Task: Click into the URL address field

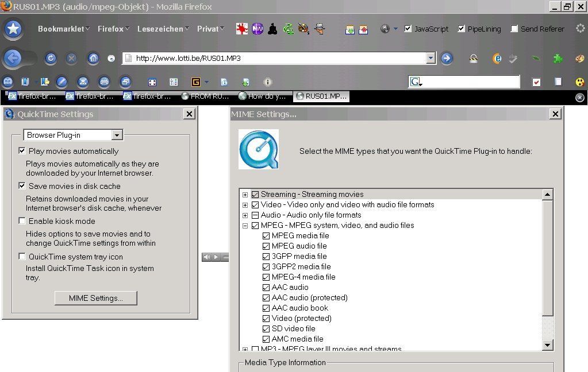Action: pos(279,58)
